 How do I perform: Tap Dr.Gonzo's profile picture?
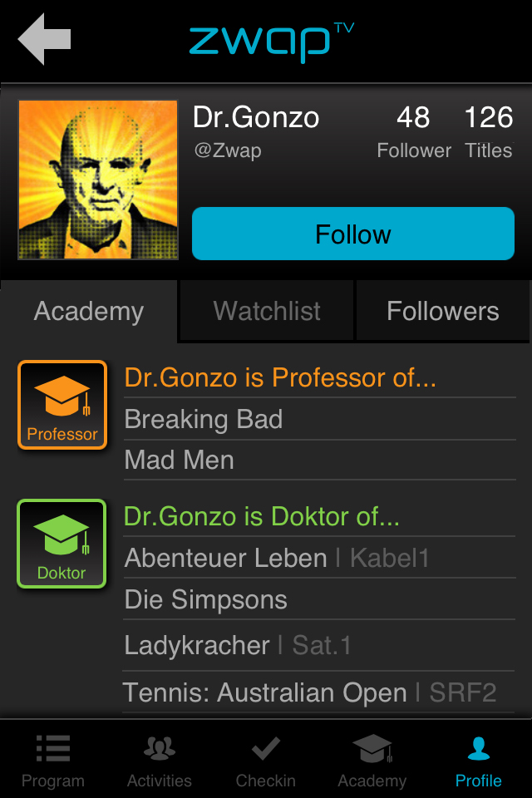click(x=98, y=180)
